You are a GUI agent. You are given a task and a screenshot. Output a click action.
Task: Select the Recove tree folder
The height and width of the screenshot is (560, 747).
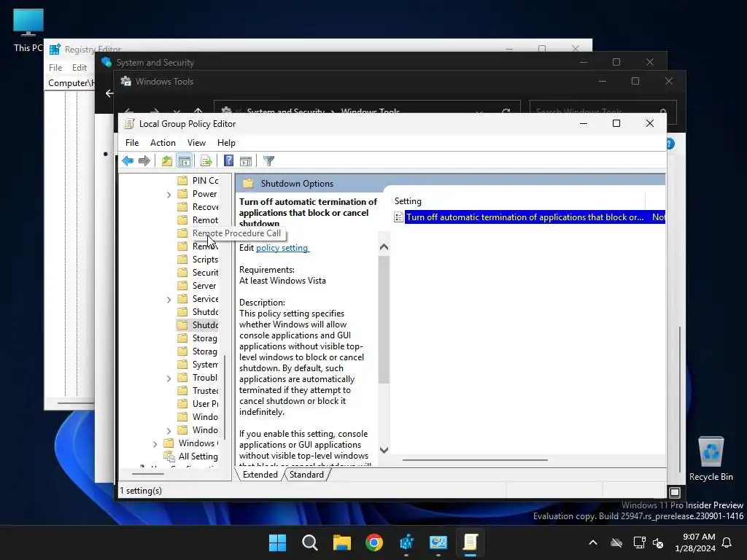[198, 206]
